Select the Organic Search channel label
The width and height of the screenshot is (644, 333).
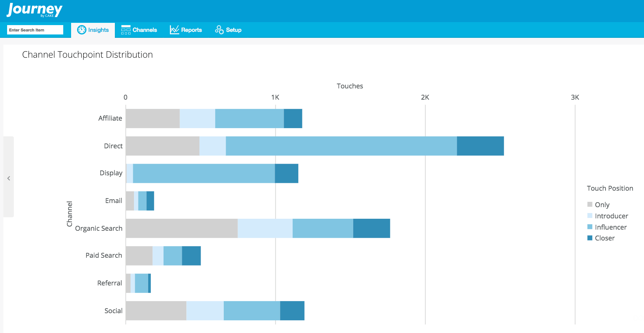99,228
